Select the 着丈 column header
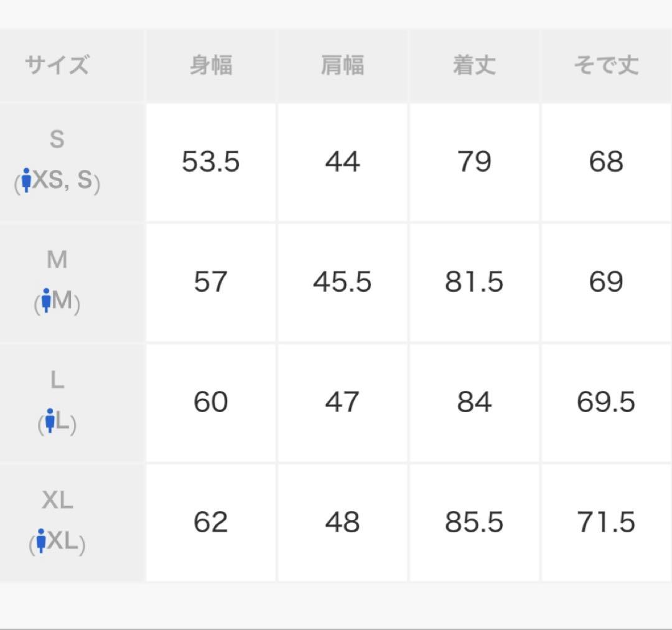 (474, 65)
